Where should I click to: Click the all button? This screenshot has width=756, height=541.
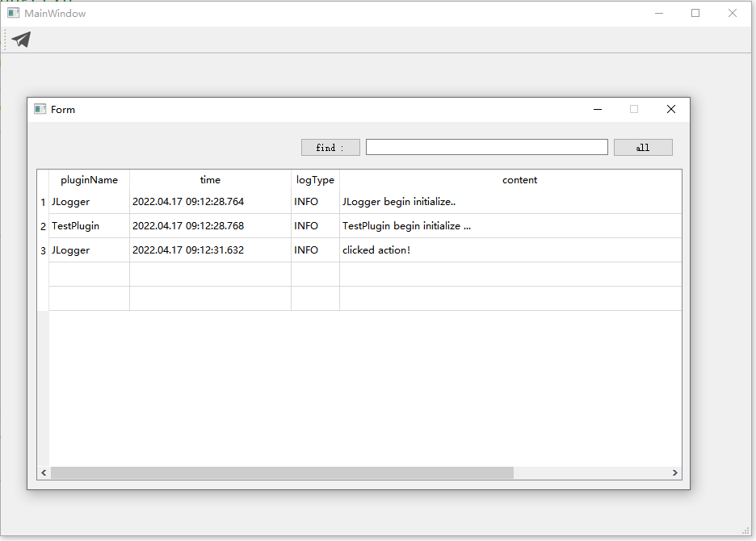pos(643,148)
